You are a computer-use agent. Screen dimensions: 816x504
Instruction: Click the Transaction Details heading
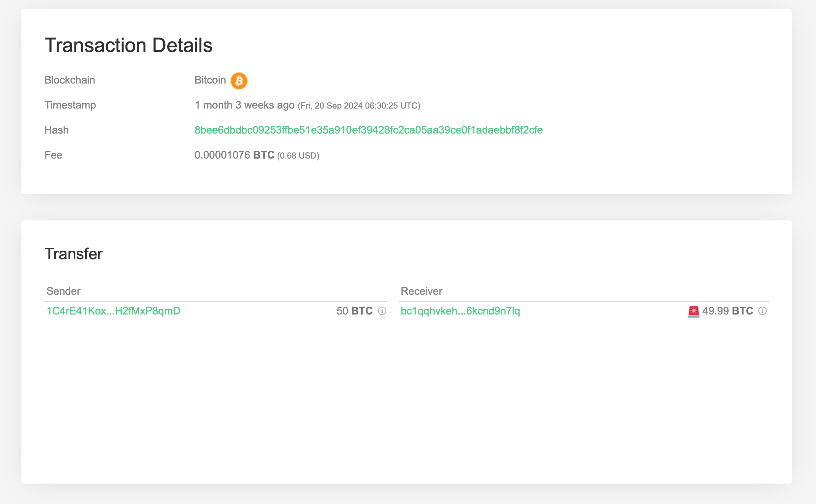coord(128,45)
